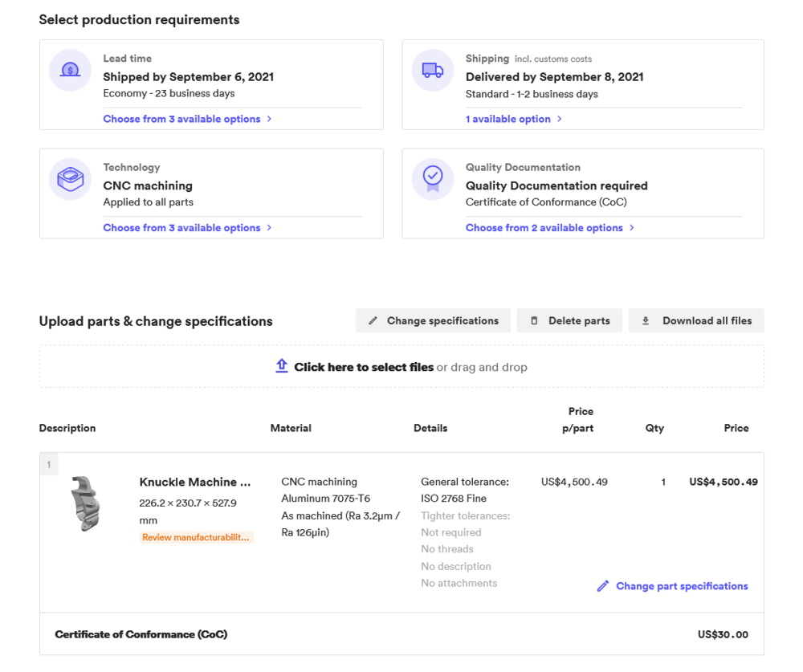The height and width of the screenshot is (672, 803).
Task: Click the pencil icon beside Change part specifications
Action: (x=603, y=586)
